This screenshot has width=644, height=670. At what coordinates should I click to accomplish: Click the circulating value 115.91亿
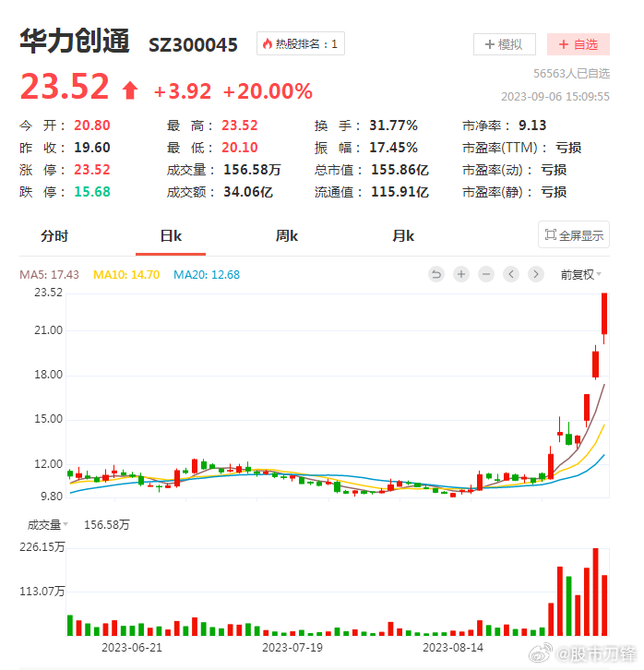coord(400,192)
